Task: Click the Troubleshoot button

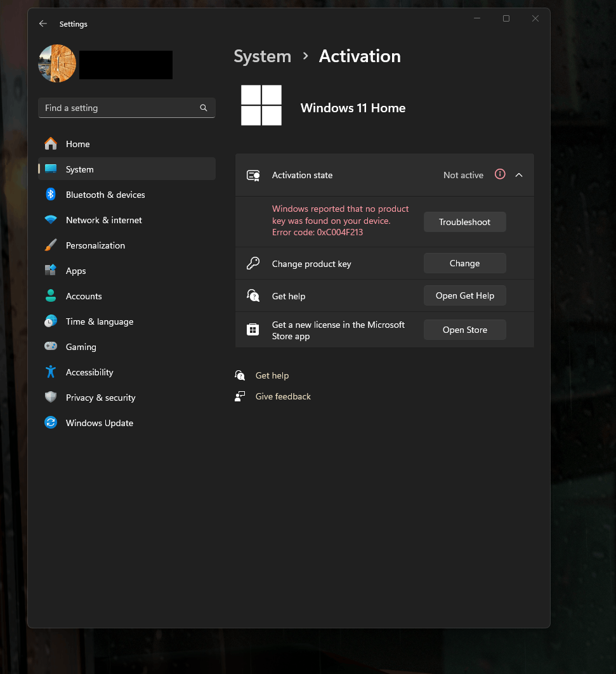Action: coord(464,222)
